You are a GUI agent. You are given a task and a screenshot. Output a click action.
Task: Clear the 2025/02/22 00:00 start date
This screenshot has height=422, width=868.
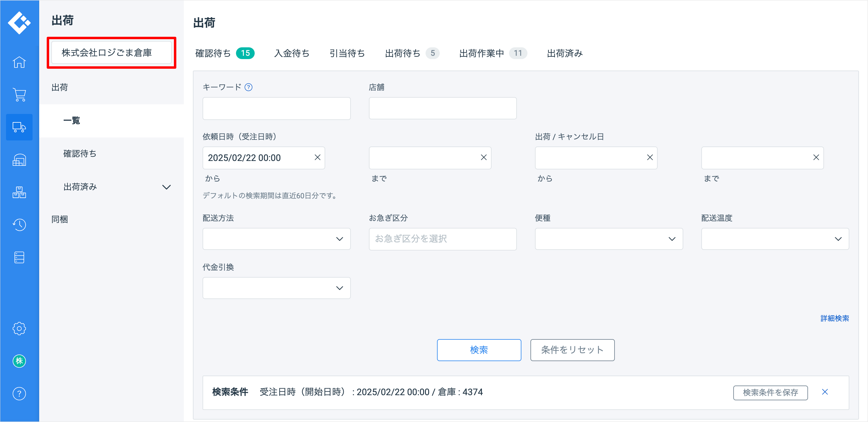pos(317,157)
